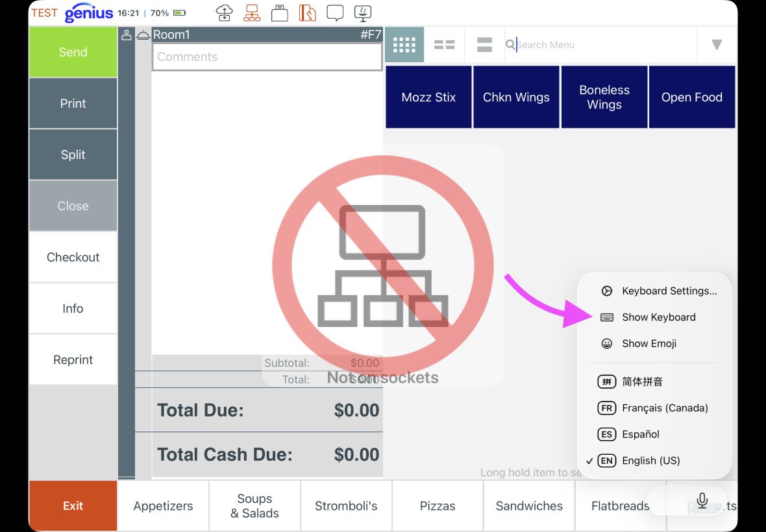Open the Soups & Salads category
This screenshot has width=766, height=532.
point(254,506)
